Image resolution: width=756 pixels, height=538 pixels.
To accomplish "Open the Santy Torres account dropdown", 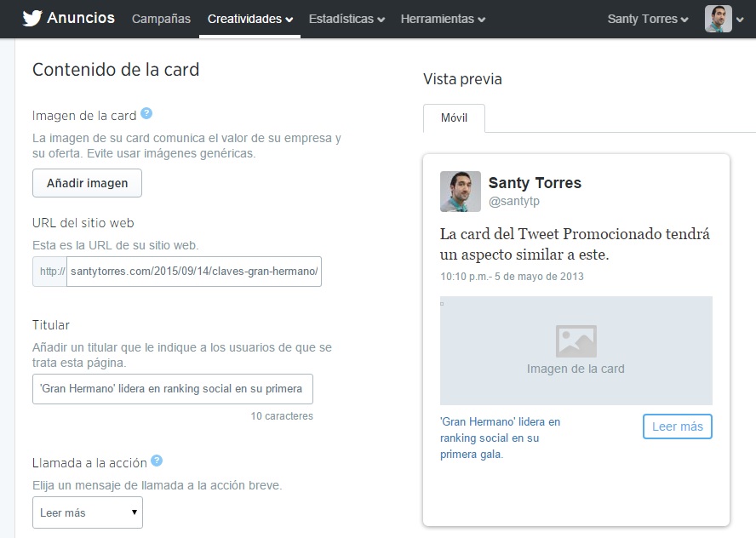I will (x=648, y=19).
